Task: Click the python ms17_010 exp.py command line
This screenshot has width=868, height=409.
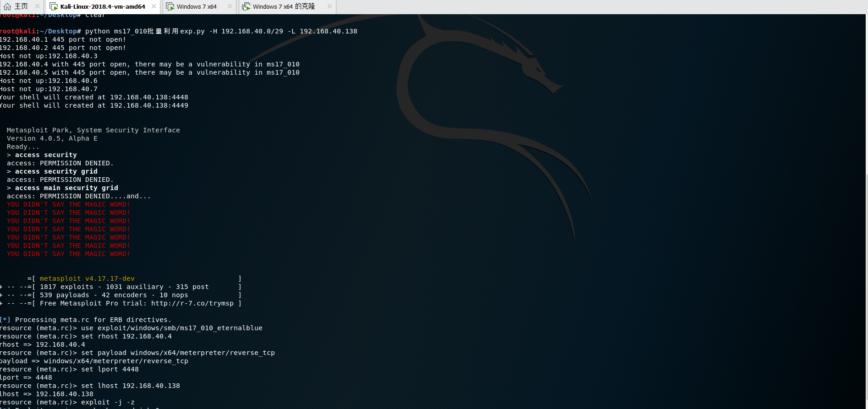Action: coord(178,31)
